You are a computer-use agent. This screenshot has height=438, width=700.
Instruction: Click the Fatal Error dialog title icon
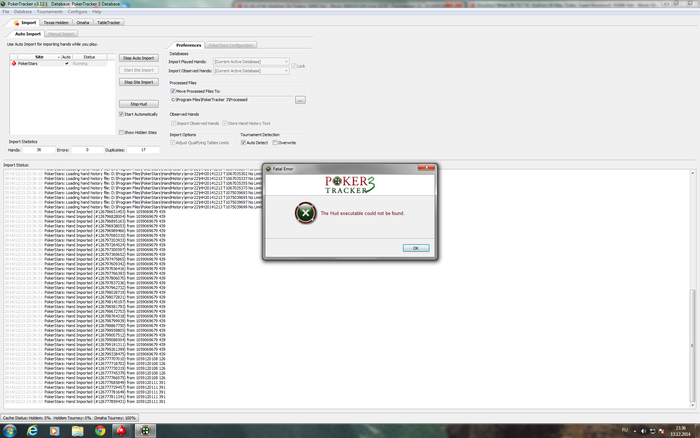(x=268, y=169)
